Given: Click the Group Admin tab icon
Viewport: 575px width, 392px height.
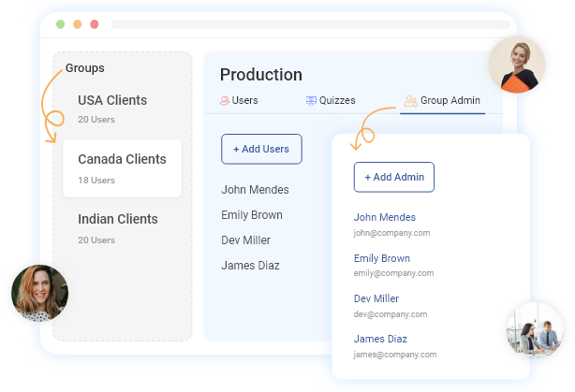Looking at the screenshot, I should coord(410,101).
